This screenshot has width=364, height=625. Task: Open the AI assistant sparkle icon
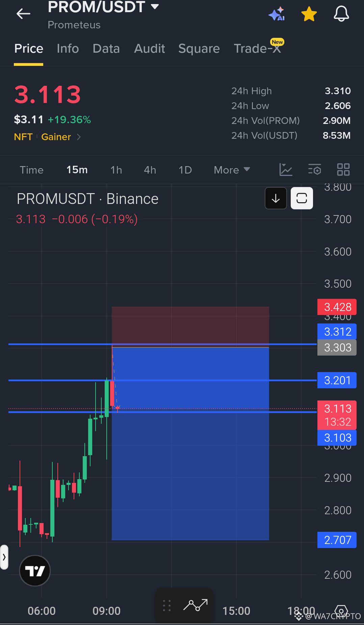[277, 14]
